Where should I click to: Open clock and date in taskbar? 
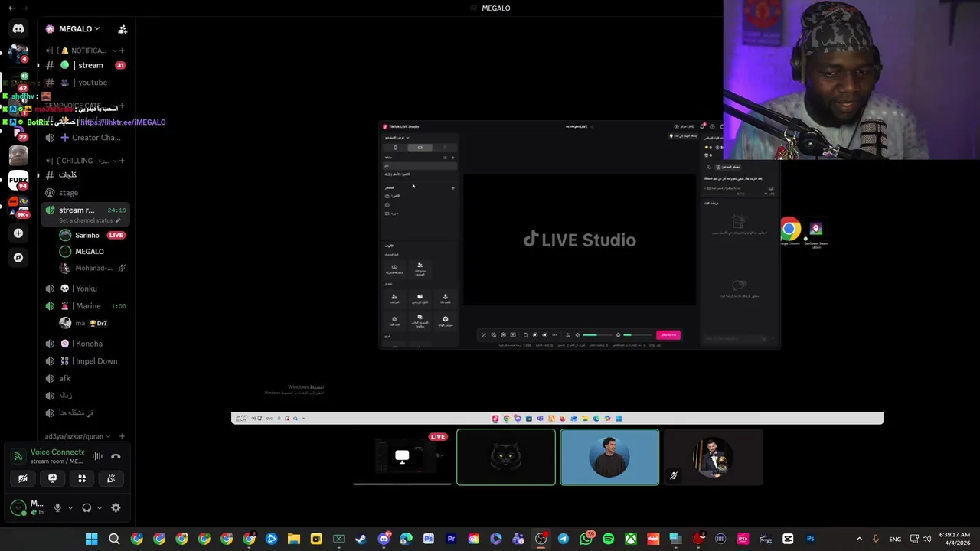955,539
